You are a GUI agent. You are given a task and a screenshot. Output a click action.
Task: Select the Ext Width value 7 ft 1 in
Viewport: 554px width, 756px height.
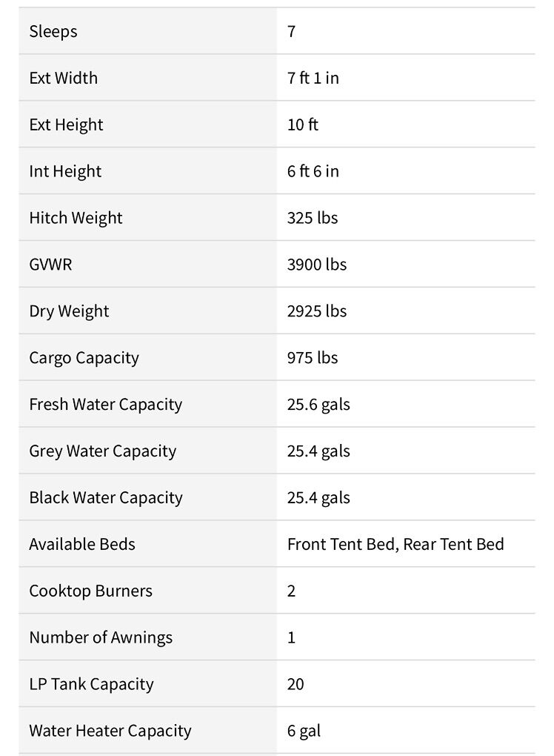tap(313, 79)
